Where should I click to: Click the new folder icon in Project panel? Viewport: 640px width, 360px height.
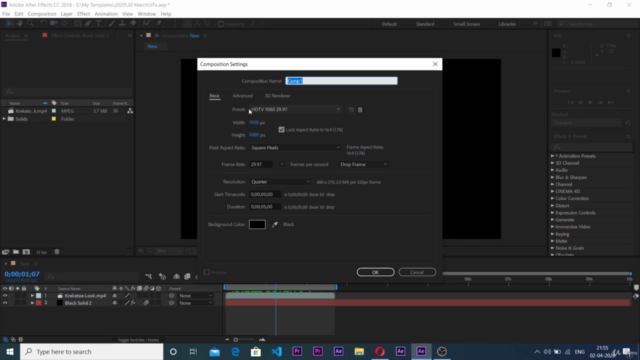16,252
